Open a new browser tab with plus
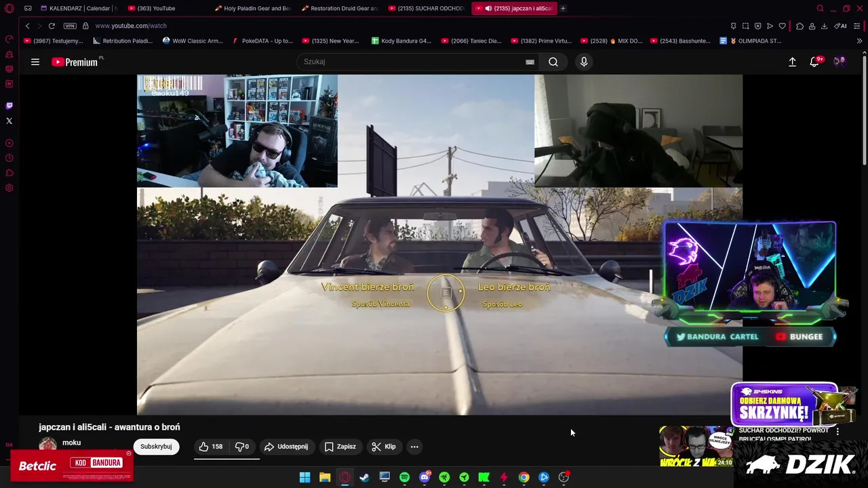 coord(563,8)
